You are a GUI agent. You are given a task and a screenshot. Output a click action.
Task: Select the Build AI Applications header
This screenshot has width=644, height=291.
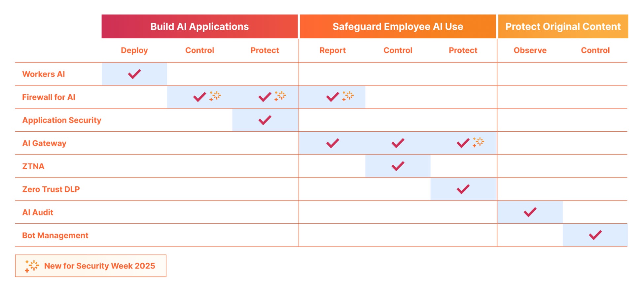(199, 26)
